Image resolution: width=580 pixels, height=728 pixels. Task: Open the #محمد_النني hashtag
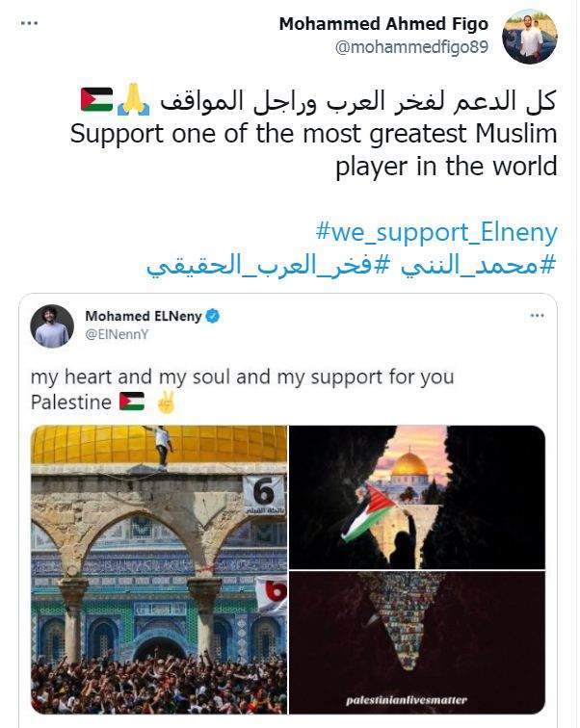[478, 266]
